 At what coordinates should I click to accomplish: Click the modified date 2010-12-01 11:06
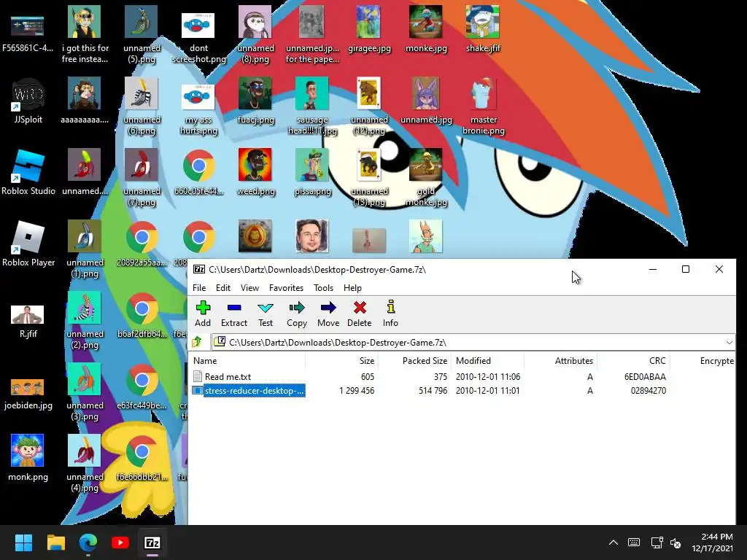tap(488, 377)
